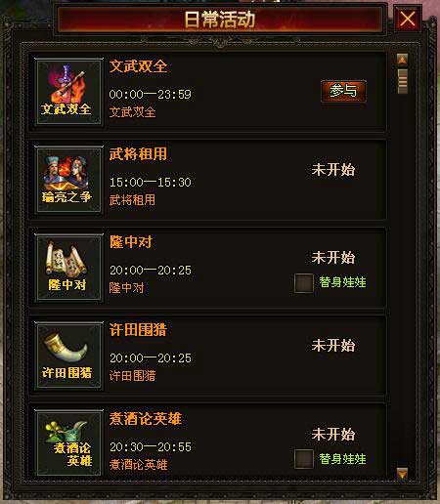Select the 煮酒论英雄 wine vessel icon
This screenshot has height=504, width=440.
[68, 443]
